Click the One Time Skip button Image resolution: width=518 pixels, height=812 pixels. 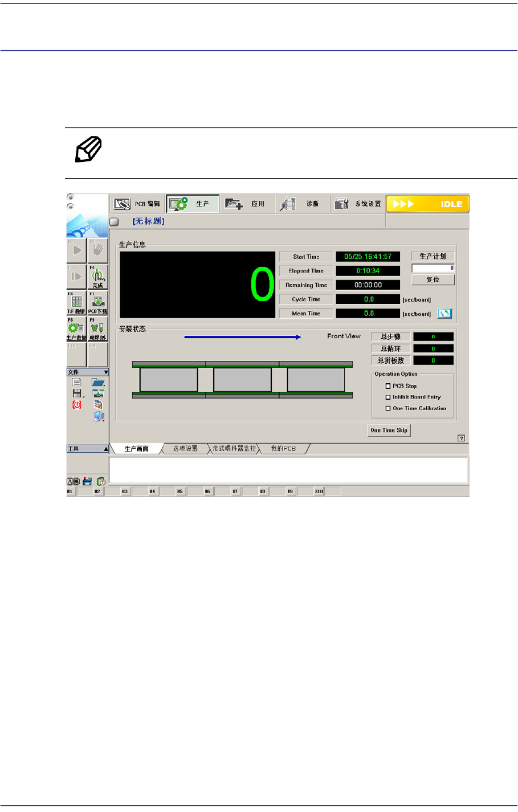coord(389,431)
